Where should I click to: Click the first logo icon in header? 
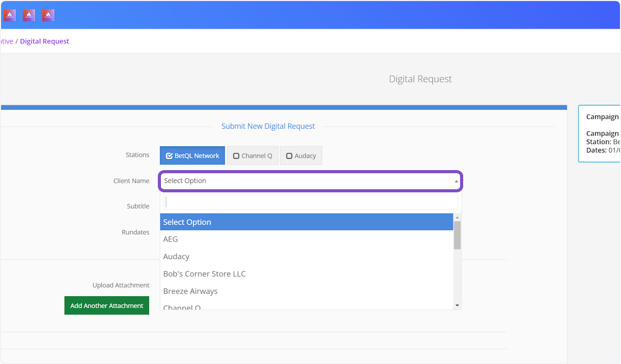pyautogui.click(x=10, y=16)
